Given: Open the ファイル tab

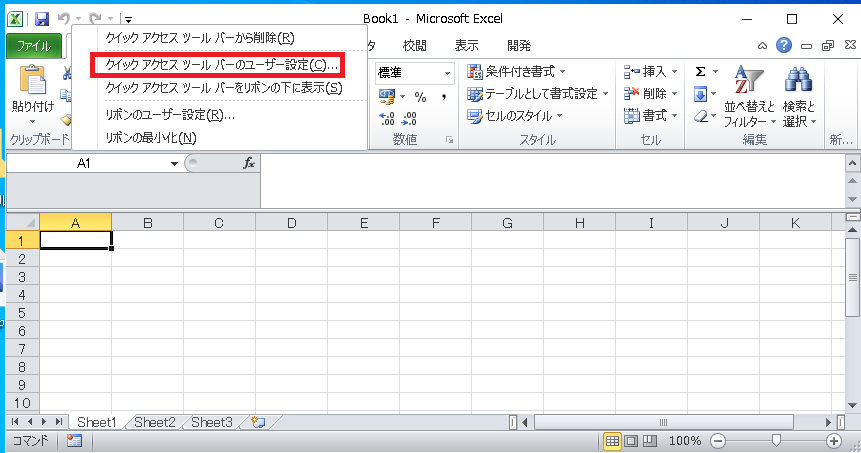Looking at the screenshot, I should click(33, 46).
